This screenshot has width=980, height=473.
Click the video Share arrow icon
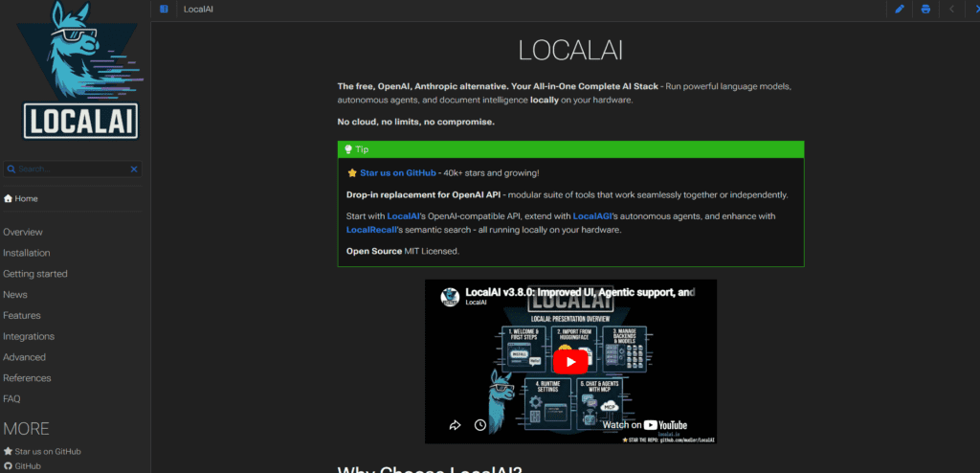455,425
